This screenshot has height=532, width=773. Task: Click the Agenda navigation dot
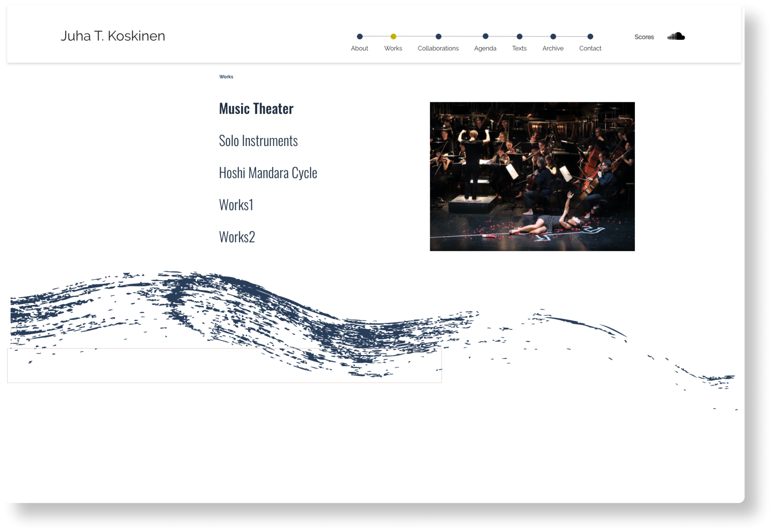point(485,37)
